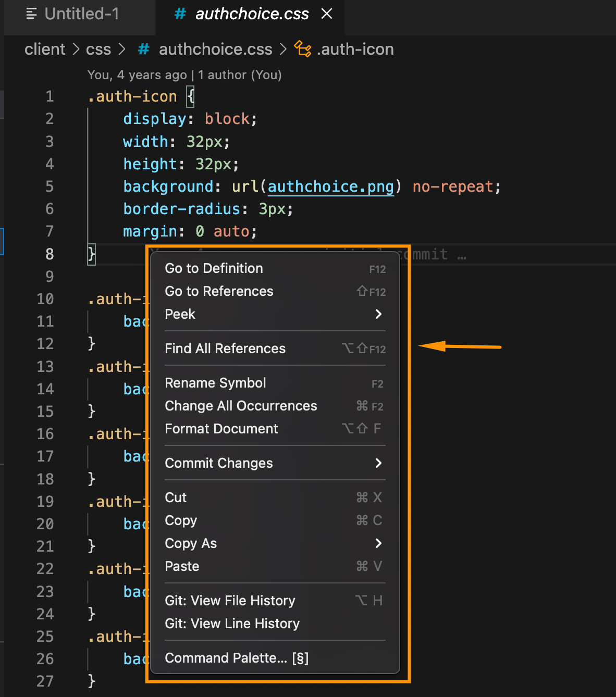616x697 pixels.
Task: Click the .auth-icon breadcrumb symbol
Action: pyautogui.click(x=355, y=49)
